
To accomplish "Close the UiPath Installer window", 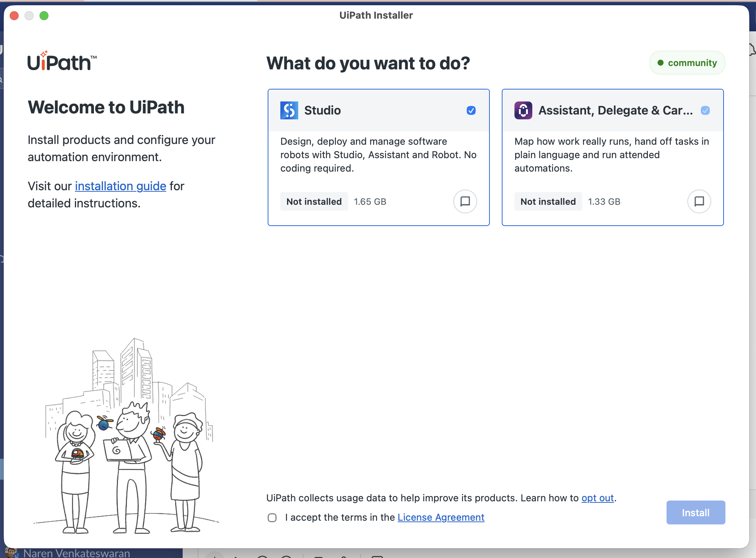I will (x=14, y=16).
